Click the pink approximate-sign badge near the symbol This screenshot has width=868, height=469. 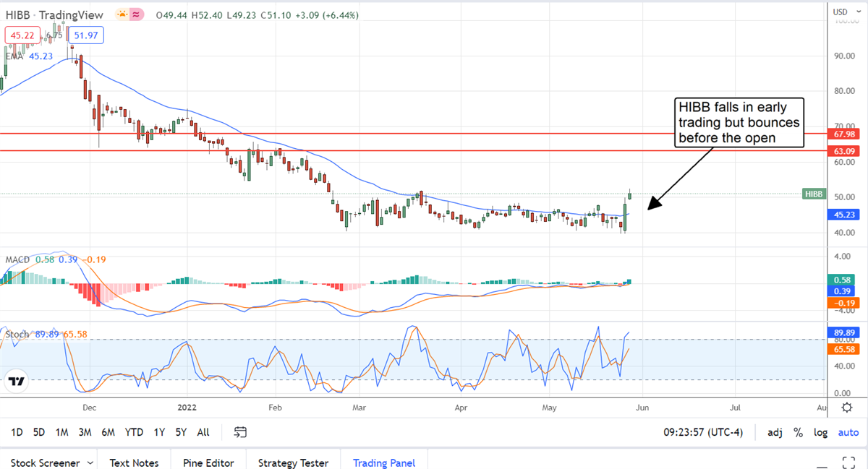137,14
